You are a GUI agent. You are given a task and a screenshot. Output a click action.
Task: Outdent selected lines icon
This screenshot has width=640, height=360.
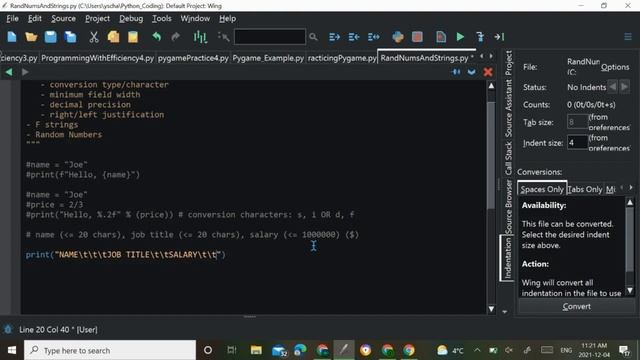[x=354, y=37]
